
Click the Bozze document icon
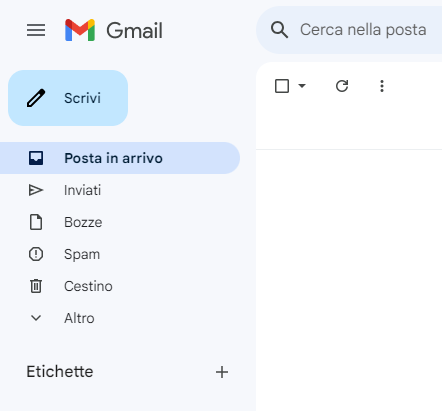(36, 222)
